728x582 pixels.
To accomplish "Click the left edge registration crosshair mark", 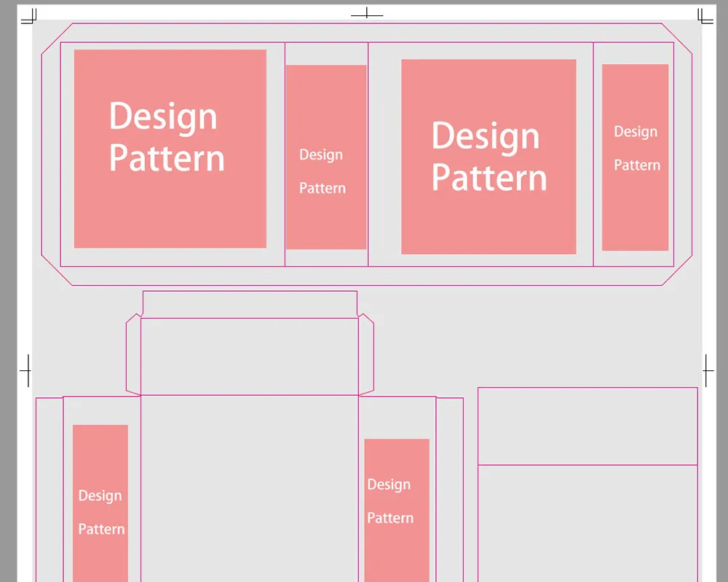I will pyautogui.click(x=26, y=370).
